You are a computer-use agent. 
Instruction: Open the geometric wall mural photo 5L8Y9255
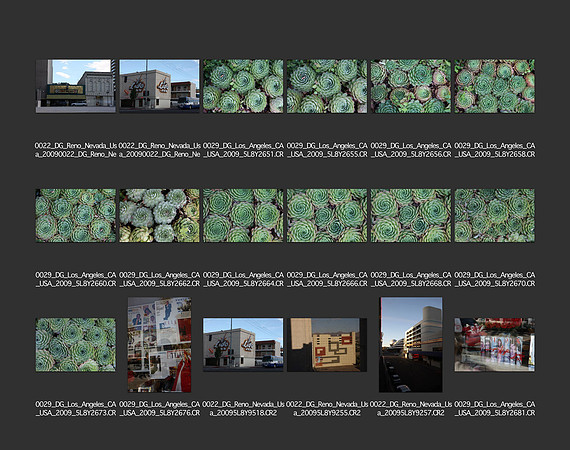pos(327,345)
